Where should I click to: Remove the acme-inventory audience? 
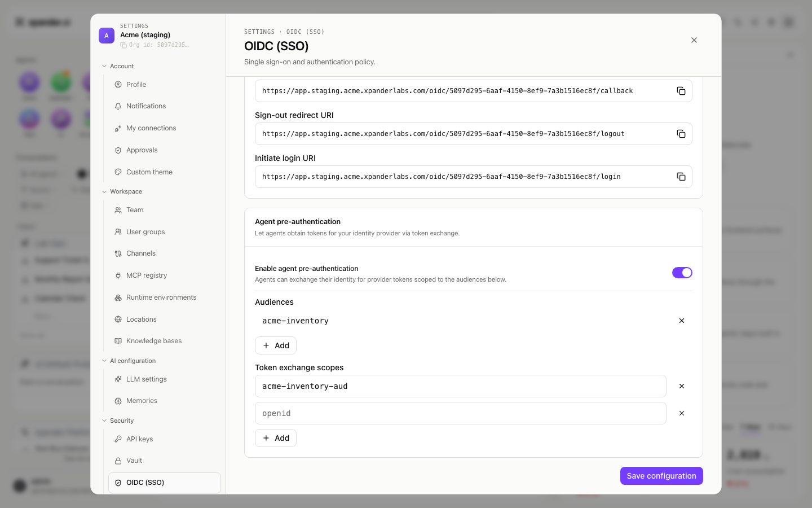point(682,321)
